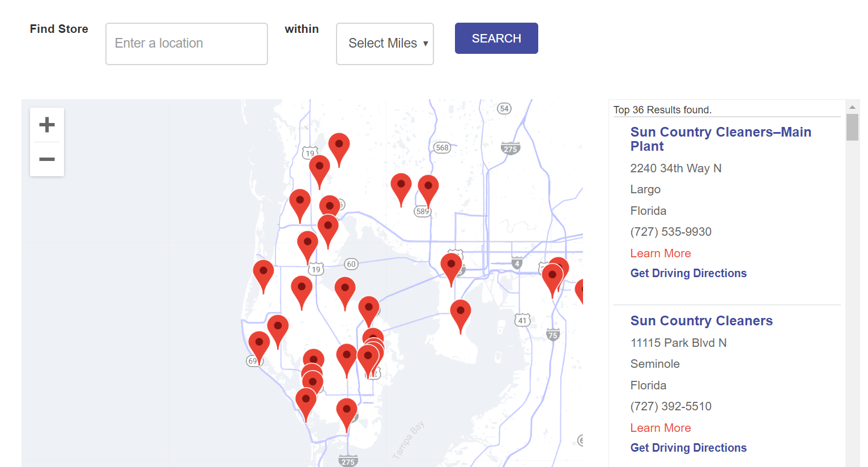This screenshot has height=467, width=868.
Task: Click Learn More for the Seminole store
Action: click(x=660, y=428)
